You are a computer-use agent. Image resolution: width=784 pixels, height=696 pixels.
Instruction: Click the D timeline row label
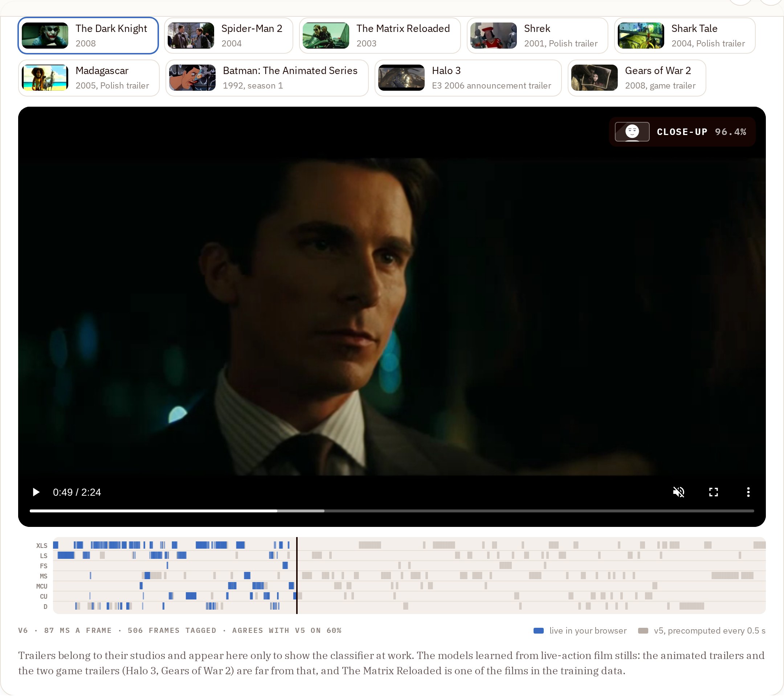click(x=46, y=607)
